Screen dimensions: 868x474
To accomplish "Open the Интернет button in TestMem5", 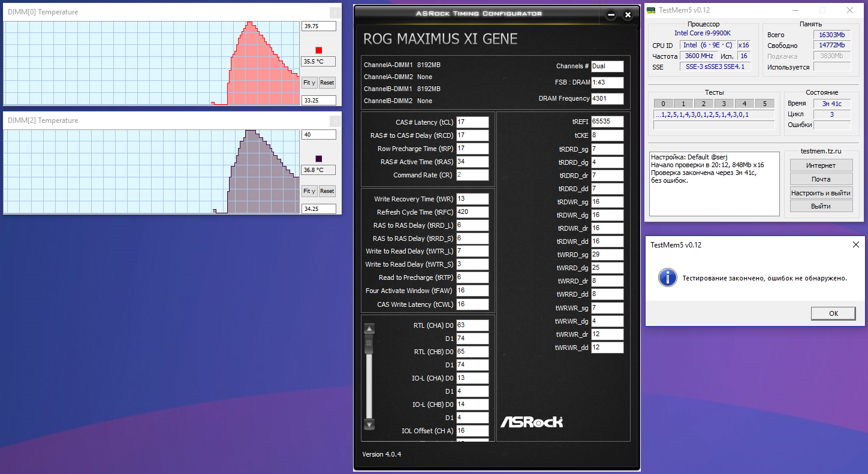I will (821, 165).
